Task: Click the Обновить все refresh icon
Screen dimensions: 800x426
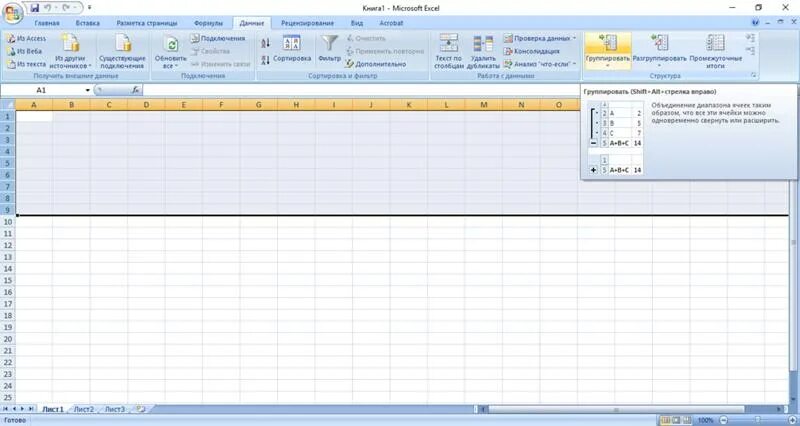Action: click(172, 44)
